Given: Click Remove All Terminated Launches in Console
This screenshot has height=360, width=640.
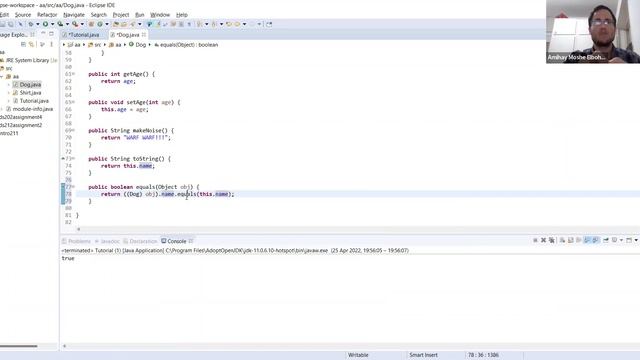Looking at the screenshot, I should tap(551, 240).
